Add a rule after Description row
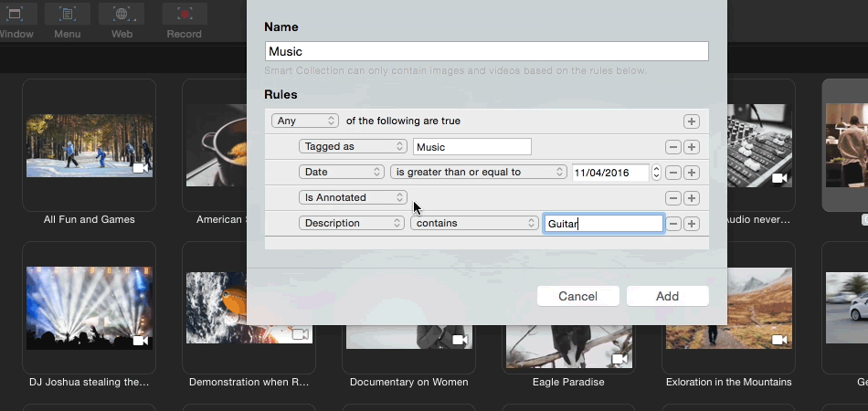The height and width of the screenshot is (411, 868). click(x=691, y=224)
